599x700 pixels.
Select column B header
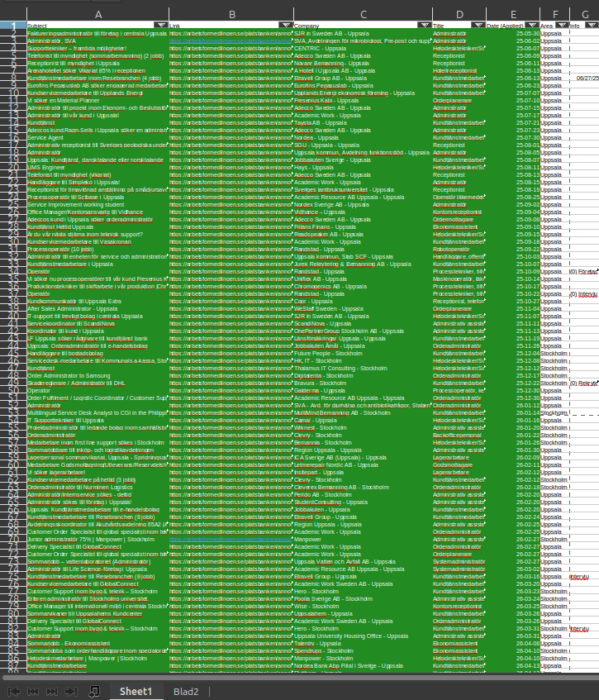[x=231, y=15]
